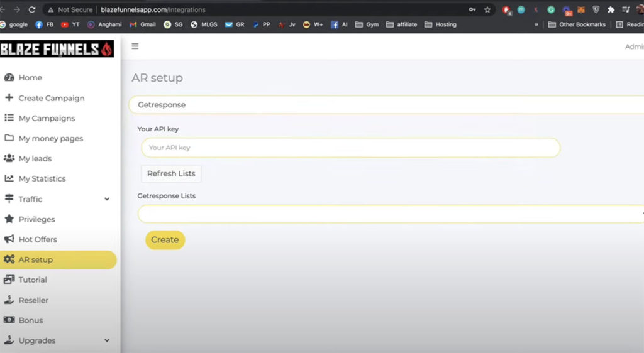Viewport: 644px width, 353px height.
Task: Open the Bonus link in sidebar
Action: (x=30, y=320)
